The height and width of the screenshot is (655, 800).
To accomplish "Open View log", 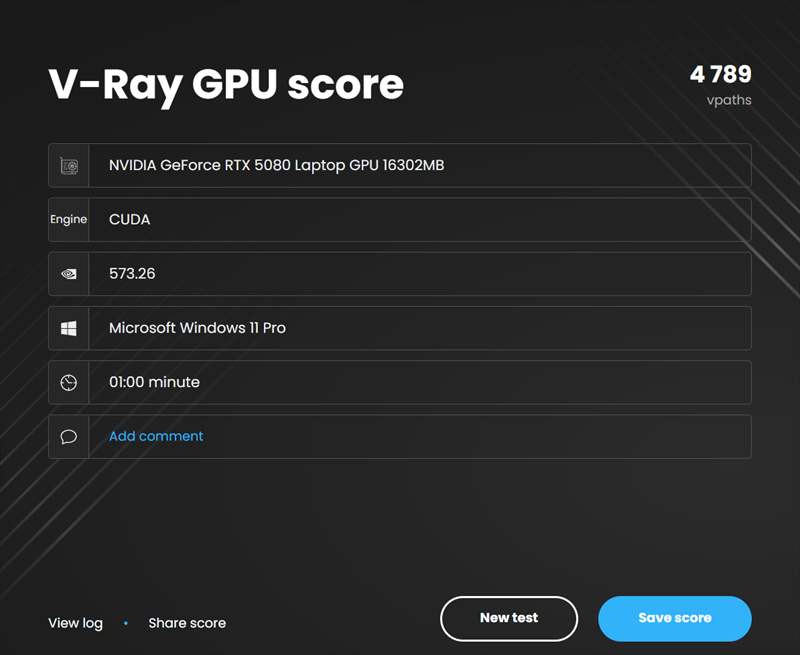I will coord(75,623).
